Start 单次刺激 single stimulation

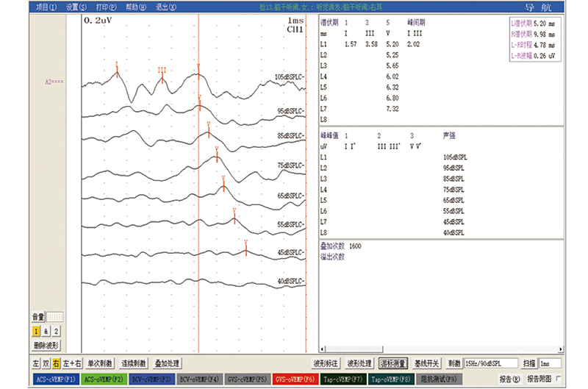point(101,363)
